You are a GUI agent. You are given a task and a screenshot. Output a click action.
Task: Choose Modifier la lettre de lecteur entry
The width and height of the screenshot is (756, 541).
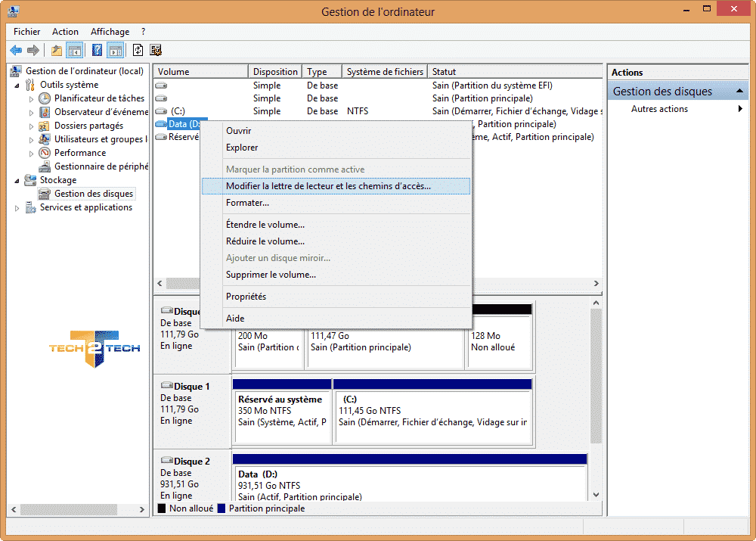pos(328,186)
